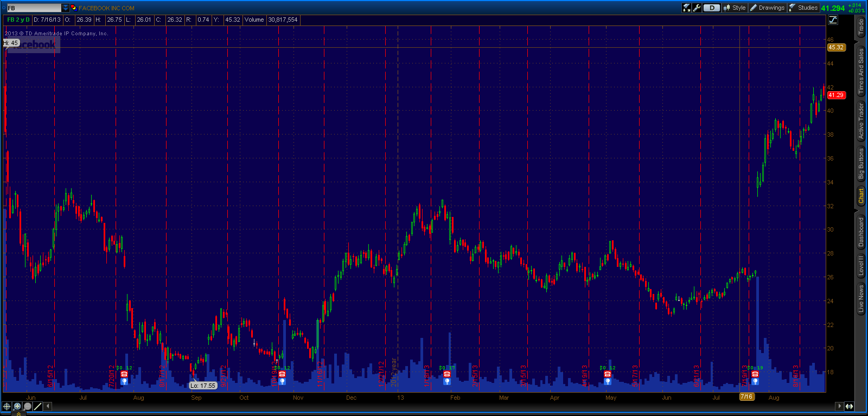Open the earnings phone icon above May

608,374
